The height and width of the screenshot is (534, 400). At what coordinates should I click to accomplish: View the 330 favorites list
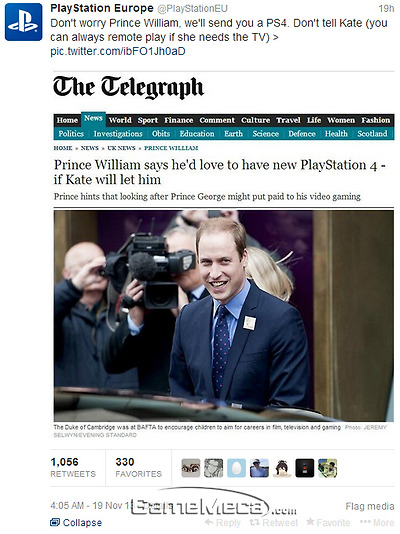tap(138, 468)
